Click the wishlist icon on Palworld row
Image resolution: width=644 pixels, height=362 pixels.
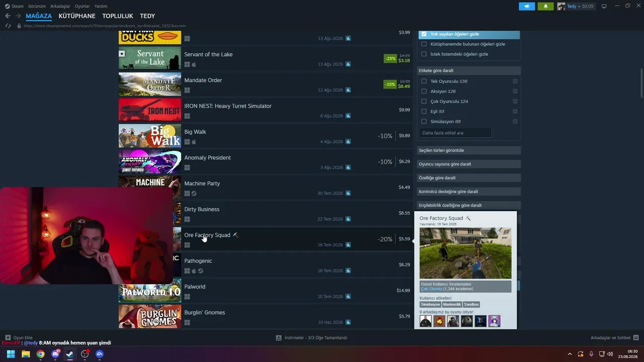click(348, 297)
